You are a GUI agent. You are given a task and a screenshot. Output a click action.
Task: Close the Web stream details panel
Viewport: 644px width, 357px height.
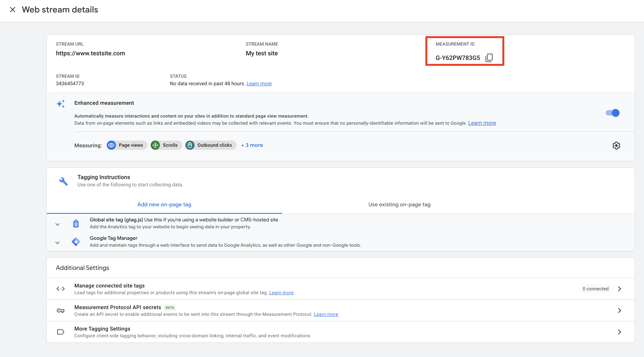[12, 10]
